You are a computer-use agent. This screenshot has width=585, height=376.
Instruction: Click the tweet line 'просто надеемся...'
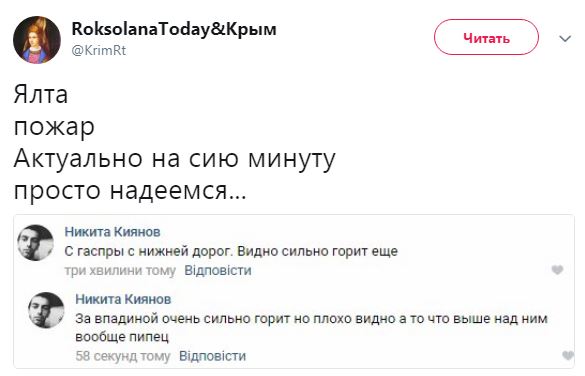coord(130,190)
